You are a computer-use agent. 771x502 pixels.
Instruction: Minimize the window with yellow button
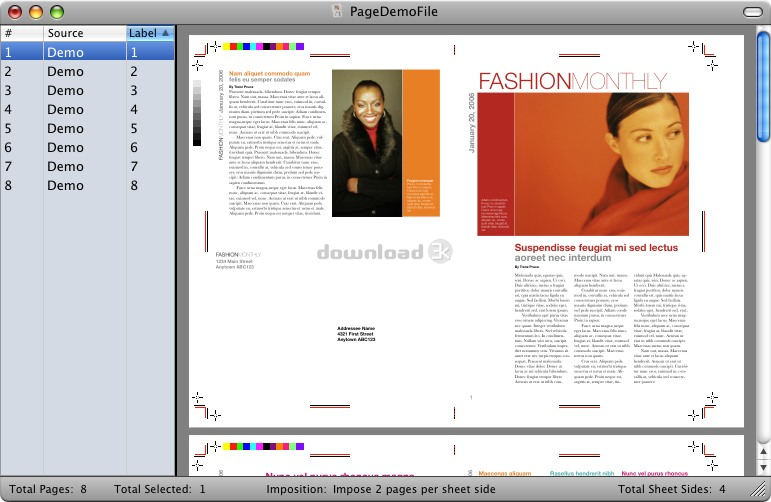[36, 12]
